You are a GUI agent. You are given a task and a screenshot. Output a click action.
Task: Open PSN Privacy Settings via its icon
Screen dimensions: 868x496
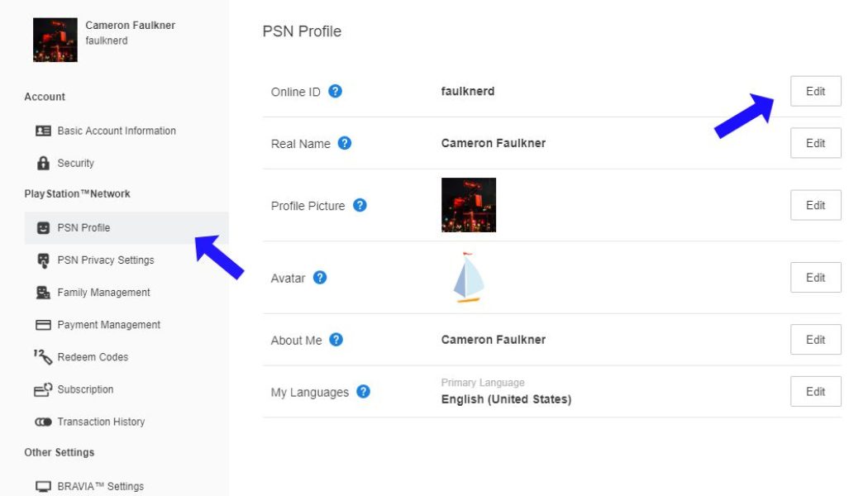point(42,260)
